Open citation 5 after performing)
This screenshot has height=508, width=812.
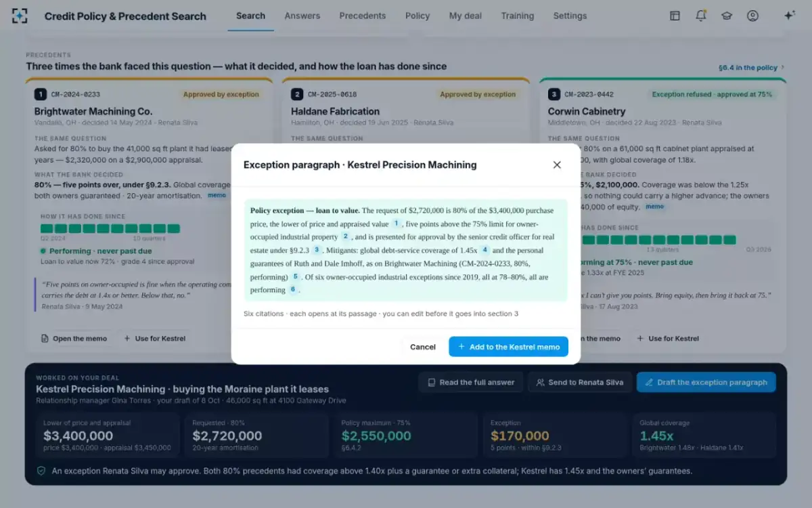[295, 276]
